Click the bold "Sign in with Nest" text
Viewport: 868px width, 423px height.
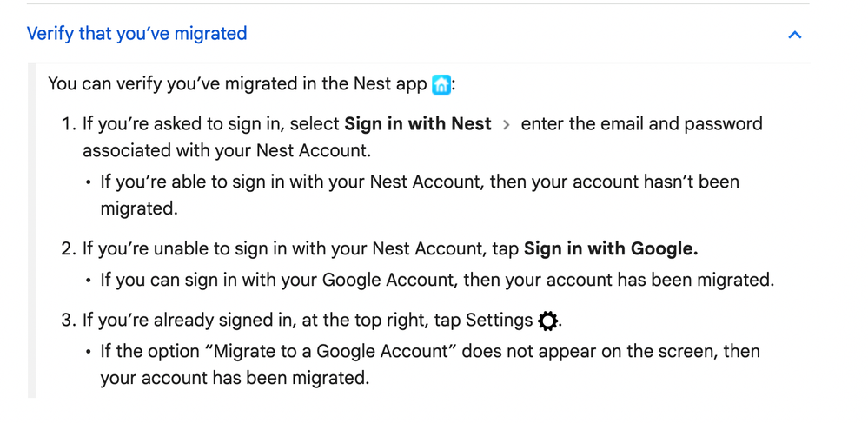pos(418,123)
